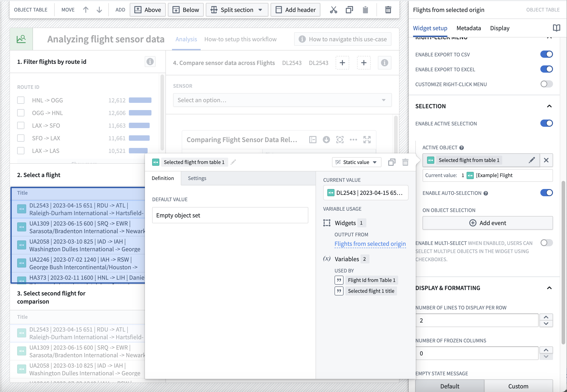This screenshot has width=567, height=392.
Task: Check the HNL -> OGG route checkbox
Action: (x=21, y=100)
